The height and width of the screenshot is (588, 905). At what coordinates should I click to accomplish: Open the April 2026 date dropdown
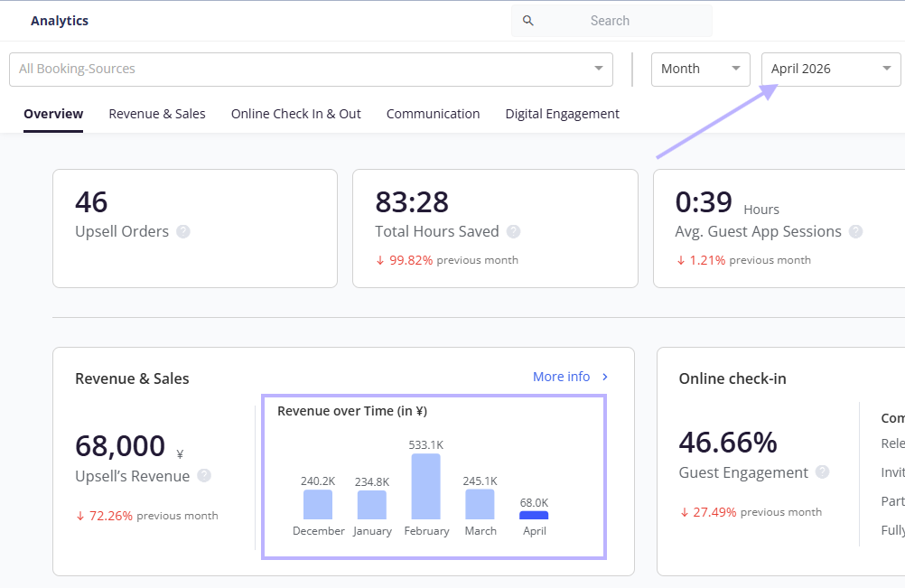(x=831, y=70)
